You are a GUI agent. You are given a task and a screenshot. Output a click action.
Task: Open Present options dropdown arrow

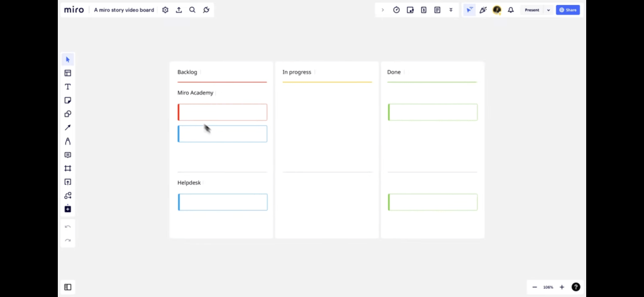tap(548, 10)
